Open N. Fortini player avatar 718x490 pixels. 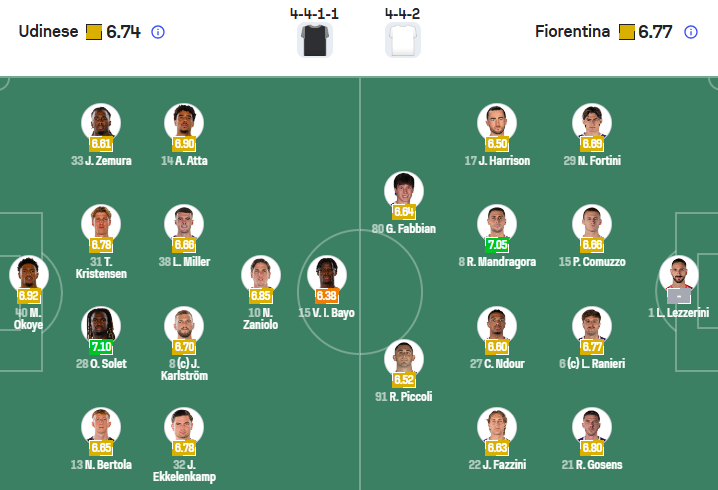(x=591, y=122)
